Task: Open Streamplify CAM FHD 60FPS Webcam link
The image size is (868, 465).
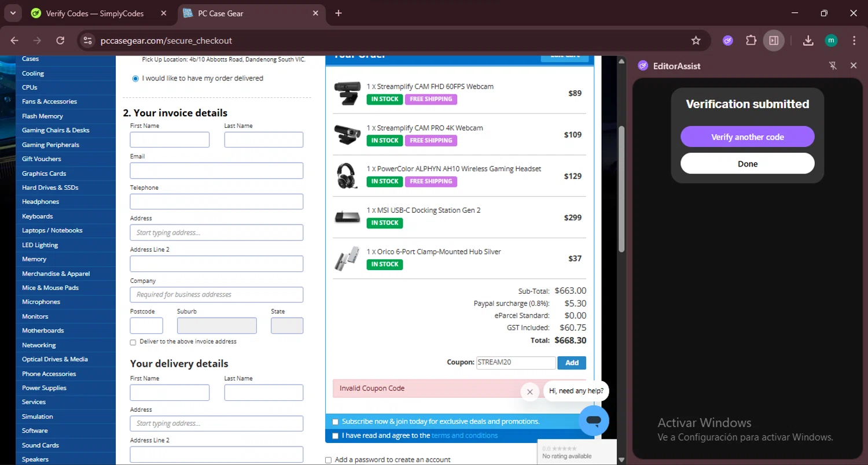Action: pos(435,86)
